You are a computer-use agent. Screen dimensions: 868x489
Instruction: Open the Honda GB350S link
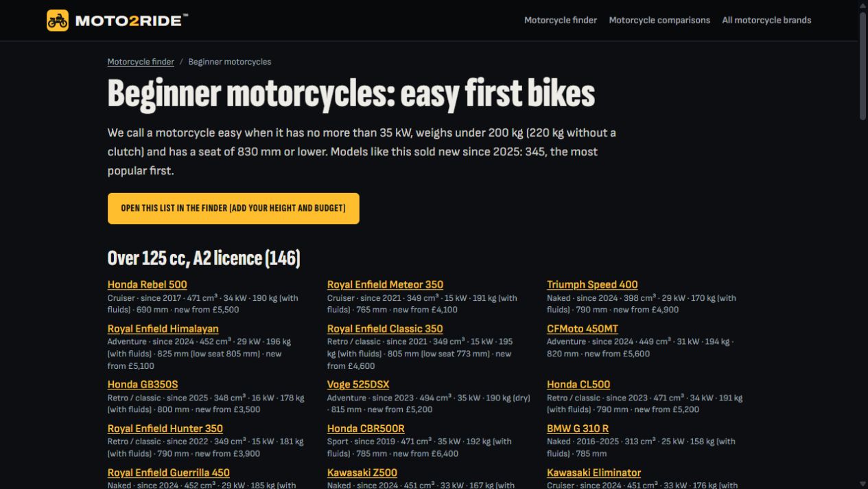point(142,385)
